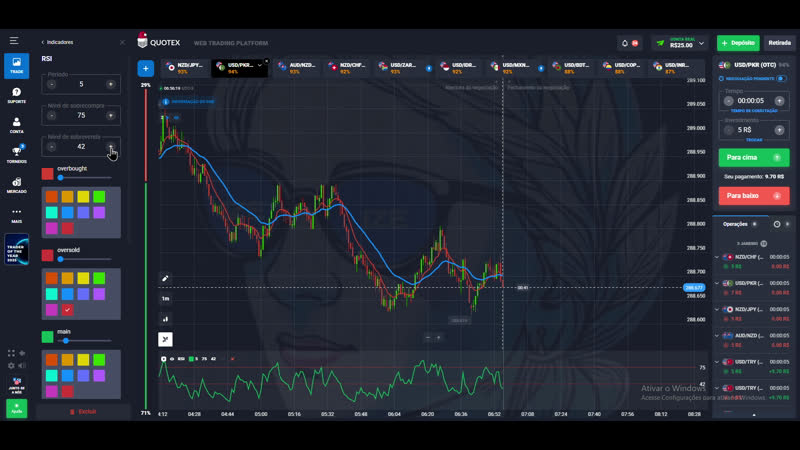Toggle RSI indicator visibility eye icon
Viewport: 800px width, 450px height.
tap(172, 358)
